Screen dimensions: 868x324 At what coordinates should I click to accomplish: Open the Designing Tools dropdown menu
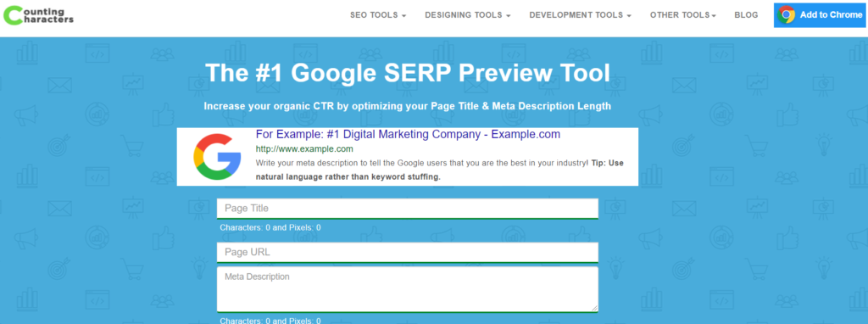click(x=468, y=15)
